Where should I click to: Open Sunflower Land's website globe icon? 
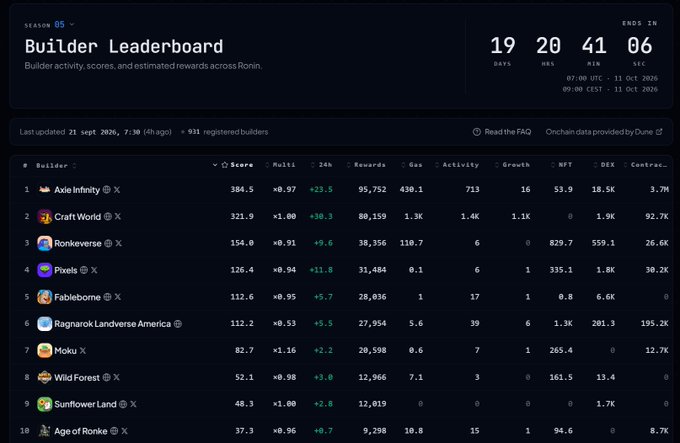(x=123, y=404)
